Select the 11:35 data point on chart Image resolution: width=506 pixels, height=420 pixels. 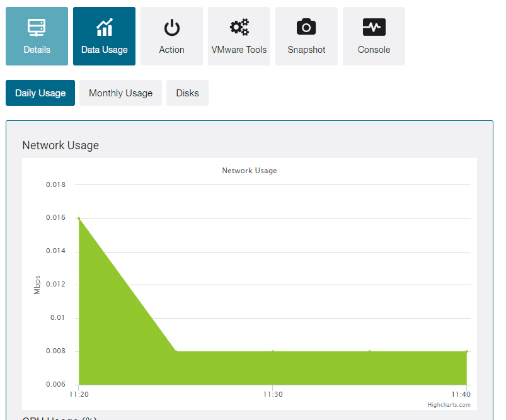coord(370,351)
